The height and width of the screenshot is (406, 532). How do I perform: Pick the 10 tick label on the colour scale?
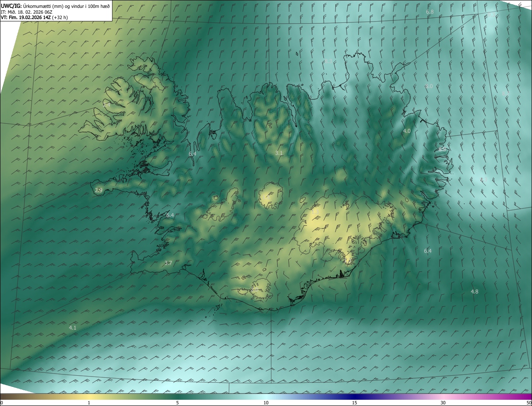pyautogui.click(x=266, y=403)
